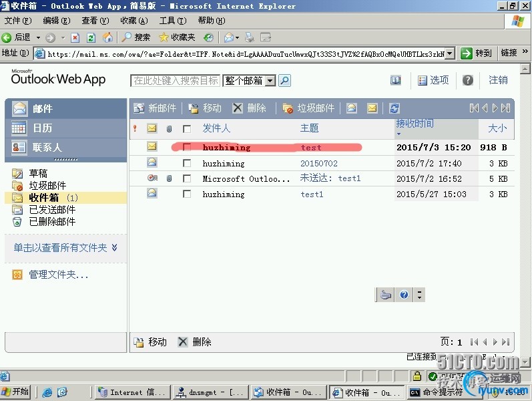The height and width of the screenshot is (401, 532).
Task: Switch to the 联系人 contacts section
Action: pos(66,147)
